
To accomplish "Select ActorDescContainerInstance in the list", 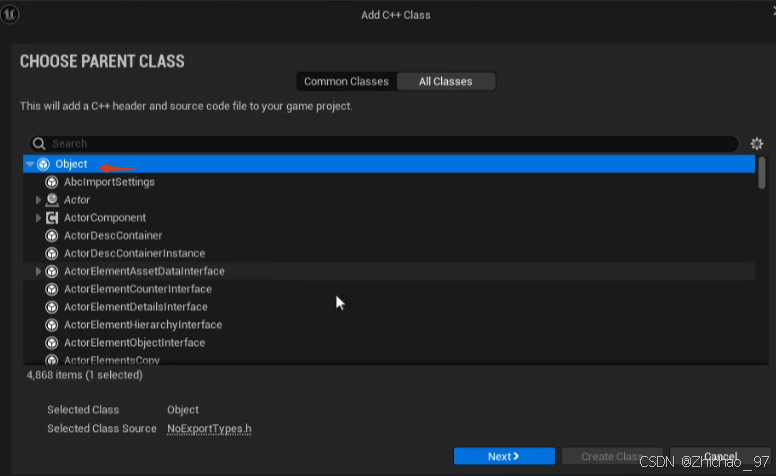I will [x=134, y=254].
